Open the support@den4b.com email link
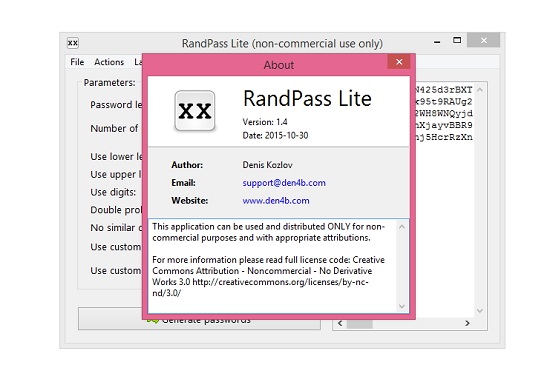The height and width of the screenshot is (385, 550). [x=284, y=183]
